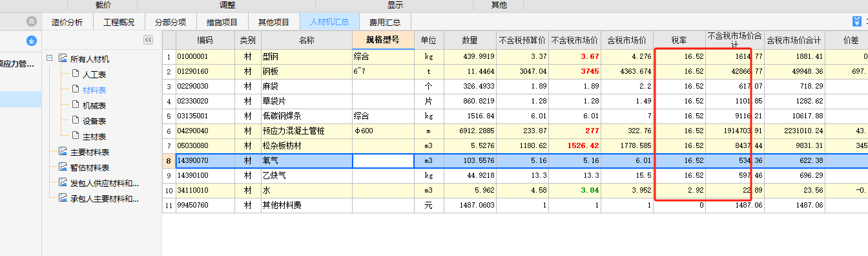Collapse tree panel with double-arrow button
The width and height of the screenshot is (868, 256).
[148, 40]
